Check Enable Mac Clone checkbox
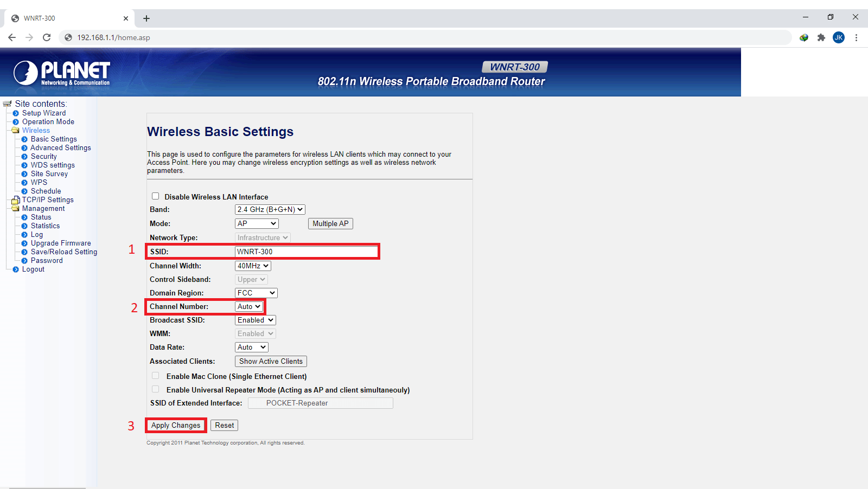Viewport: 868px width, 489px height. coord(156,376)
